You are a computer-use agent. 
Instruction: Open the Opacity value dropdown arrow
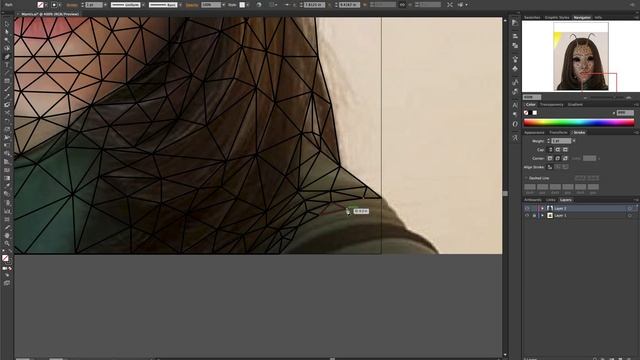[x=223, y=5]
